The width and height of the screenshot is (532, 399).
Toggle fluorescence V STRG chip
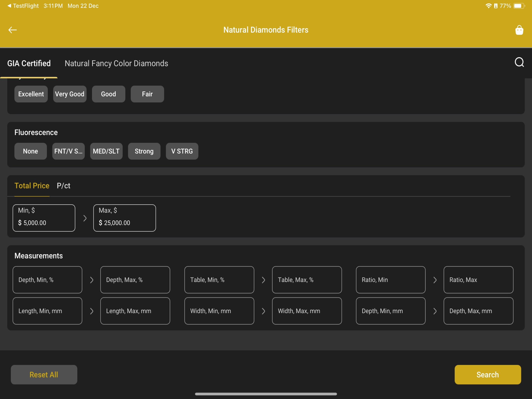pyautogui.click(x=182, y=151)
